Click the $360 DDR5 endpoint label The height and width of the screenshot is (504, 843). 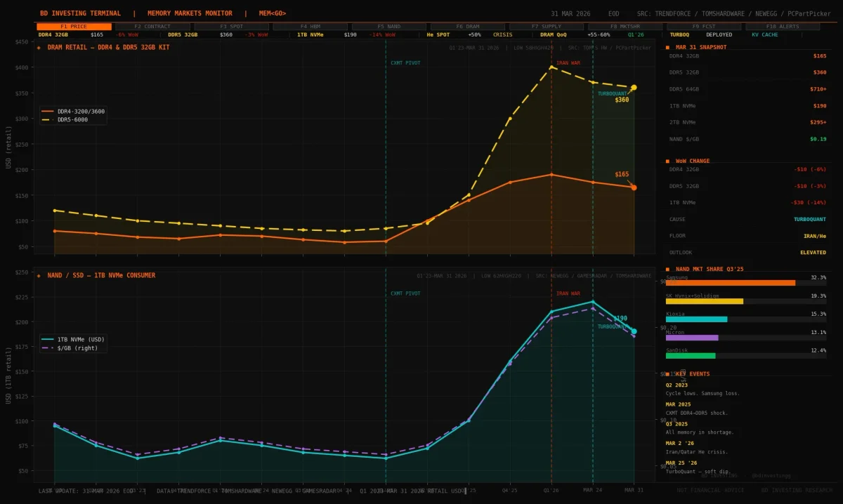622,100
